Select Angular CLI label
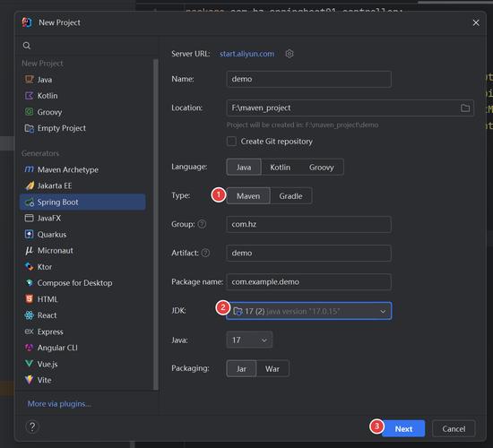The image size is (493, 448). [57, 348]
